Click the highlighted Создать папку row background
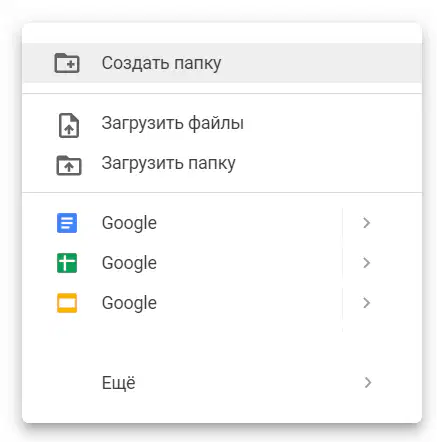The height and width of the screenshot is (442, 437). (222, 63)
